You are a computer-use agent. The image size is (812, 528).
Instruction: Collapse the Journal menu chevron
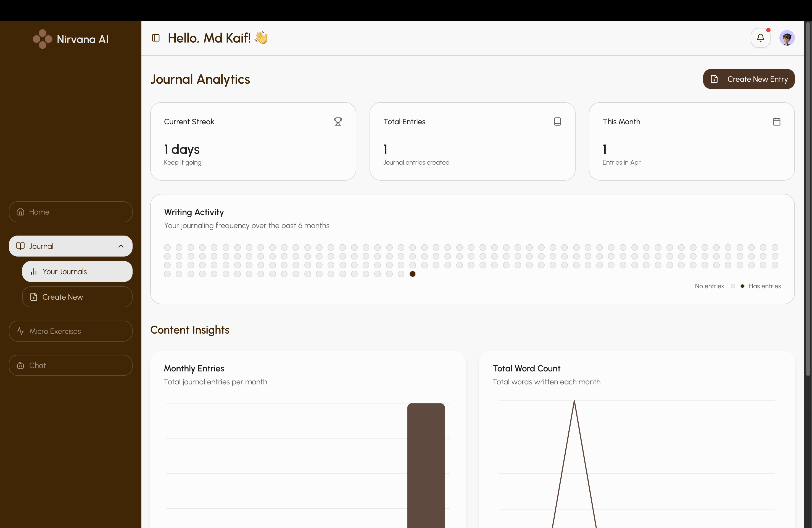[121, 246]
